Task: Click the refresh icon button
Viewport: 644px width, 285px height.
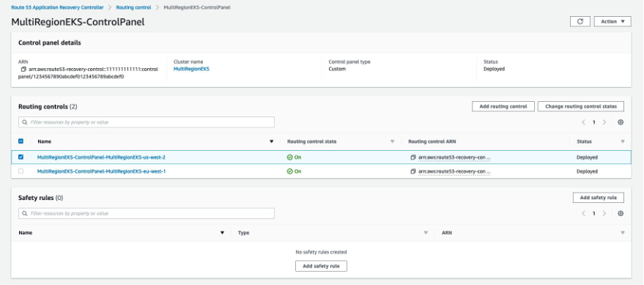Action: point(580,21)
